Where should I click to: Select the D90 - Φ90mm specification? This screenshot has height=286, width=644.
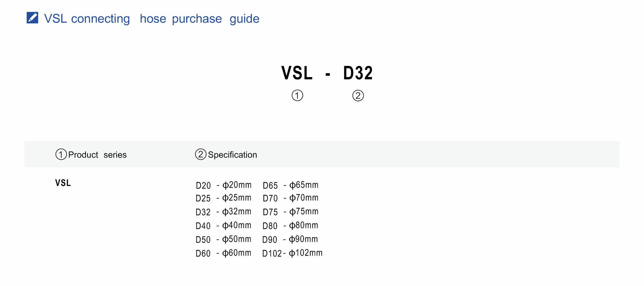coord(290,240)
